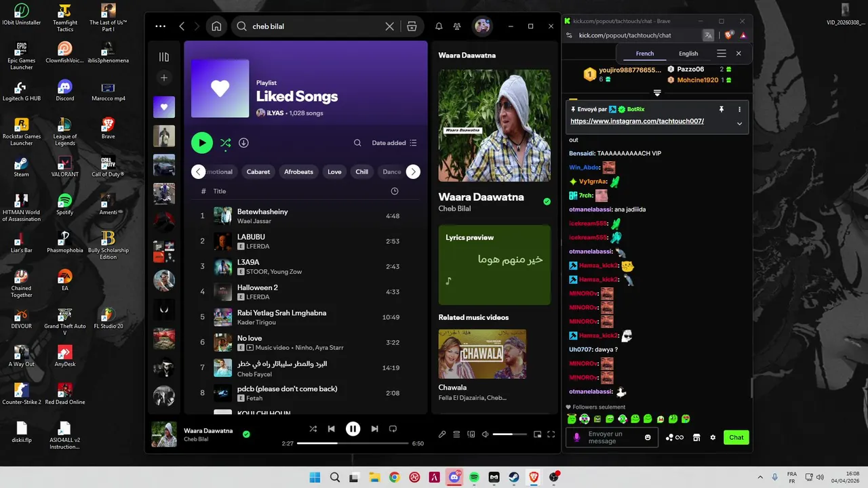Go back in Spotify navigation

pos(182,26)
